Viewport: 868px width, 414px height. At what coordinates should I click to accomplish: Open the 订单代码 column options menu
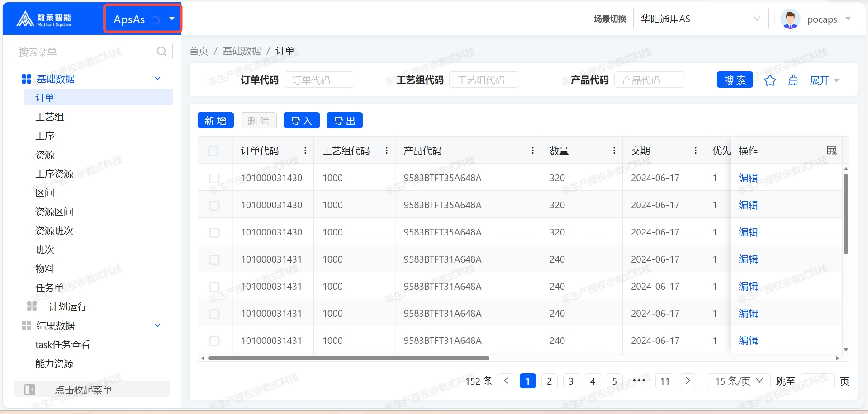[305, 151]
